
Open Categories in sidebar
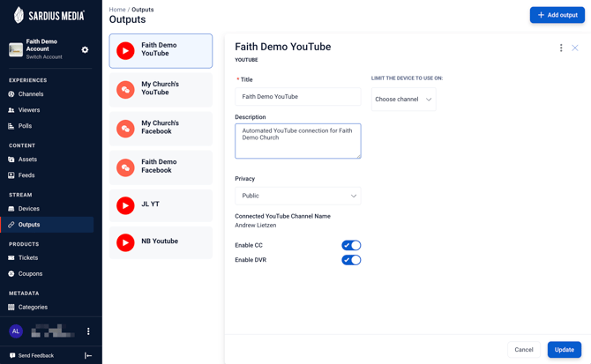(x=33, y=308)
